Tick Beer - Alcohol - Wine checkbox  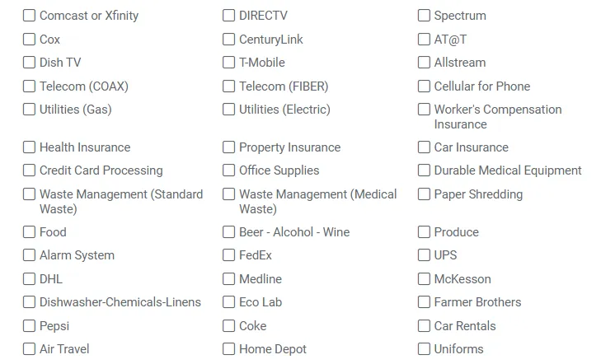(229, 232)
